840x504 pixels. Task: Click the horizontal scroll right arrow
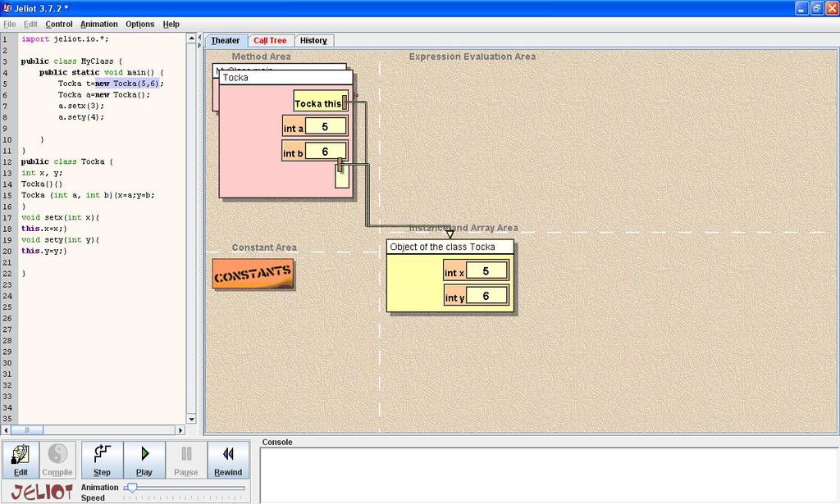click(180, 430)
